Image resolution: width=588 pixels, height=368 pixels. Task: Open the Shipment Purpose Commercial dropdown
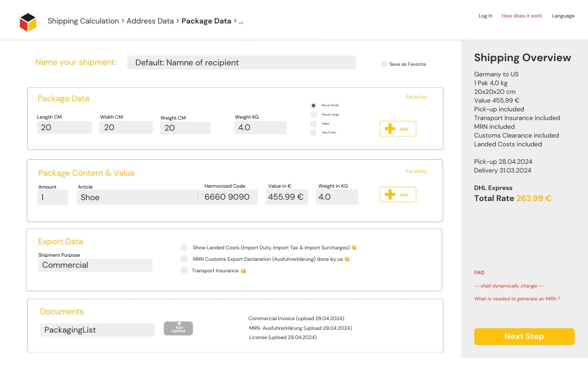(x=95, y=265)
